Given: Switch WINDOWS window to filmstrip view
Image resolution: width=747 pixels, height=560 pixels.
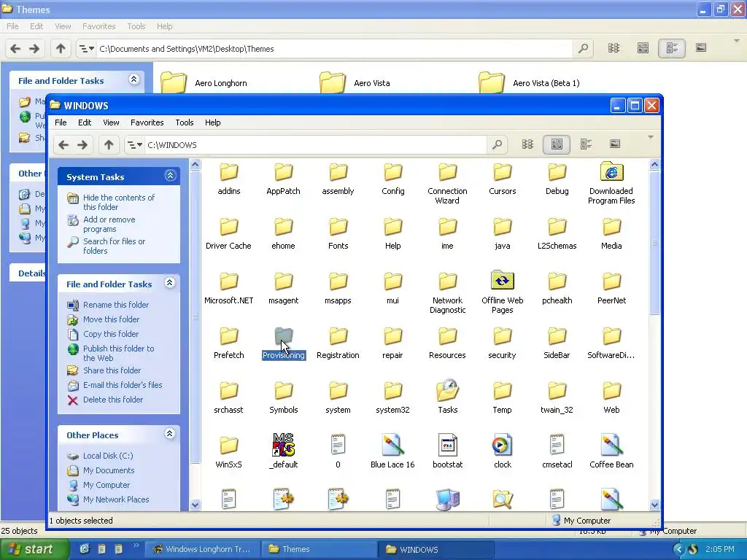Looking at the screenshot, I should point(615,144).
